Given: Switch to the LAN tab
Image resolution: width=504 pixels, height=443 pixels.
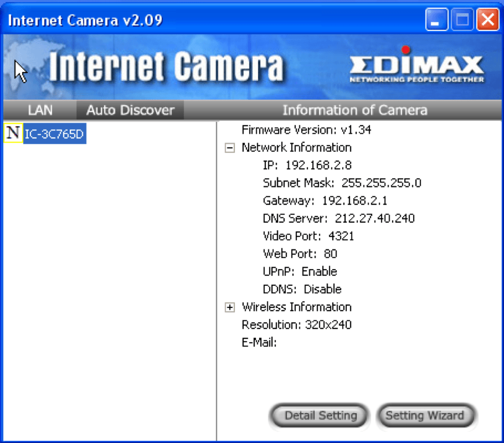Looking at the screenshot, I should pyautogui.click(x=40, y=110).
